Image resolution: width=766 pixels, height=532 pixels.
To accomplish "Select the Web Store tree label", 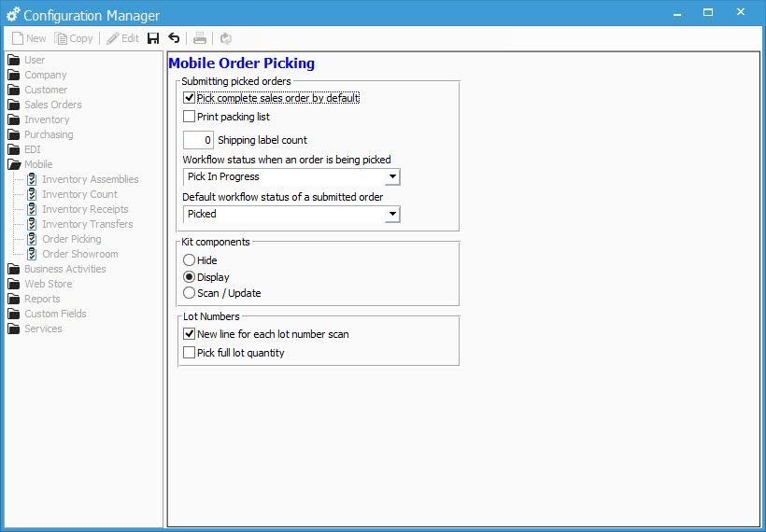I will coord(48,284).
